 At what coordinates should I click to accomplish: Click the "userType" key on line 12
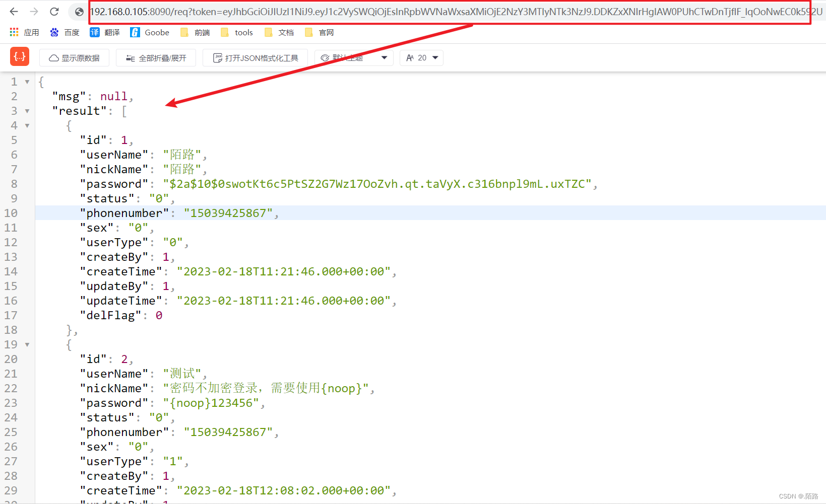[114, 242]
